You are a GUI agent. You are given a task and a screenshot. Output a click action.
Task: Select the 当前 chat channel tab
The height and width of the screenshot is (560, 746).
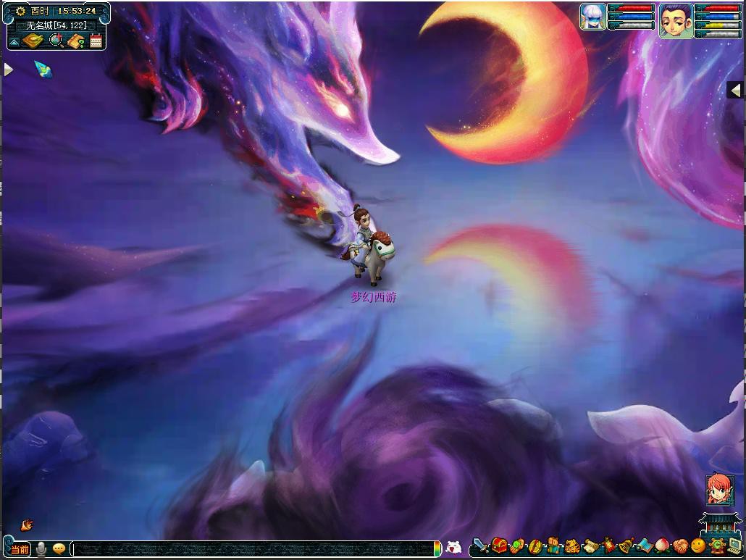click(x=20, y=549)
